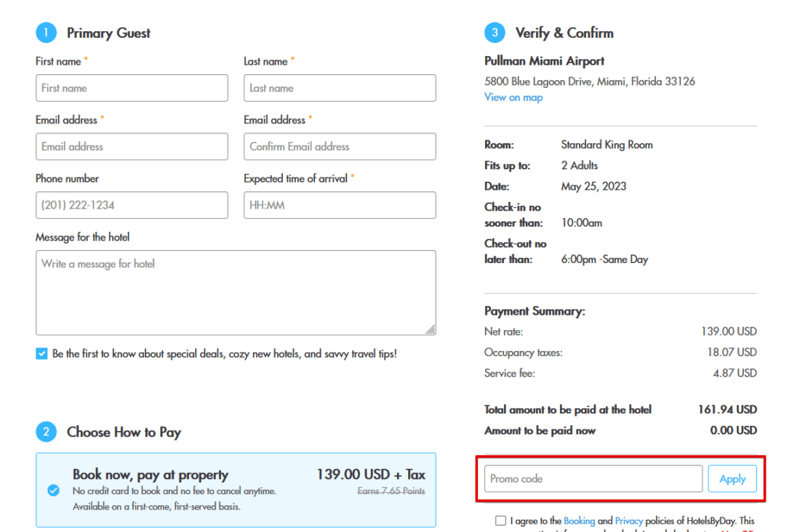Click into the Last name field
This screenshot has width=800, height=532.
click(340, 88)
